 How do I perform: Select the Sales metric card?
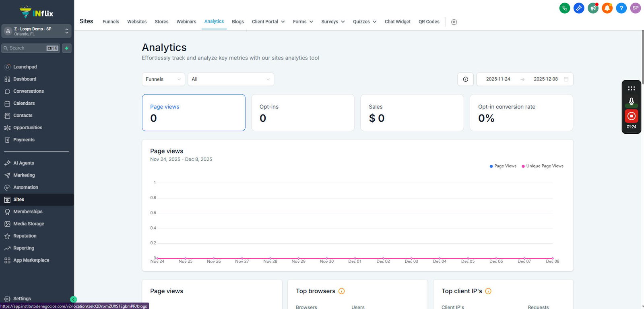click(x=412, y=113)
